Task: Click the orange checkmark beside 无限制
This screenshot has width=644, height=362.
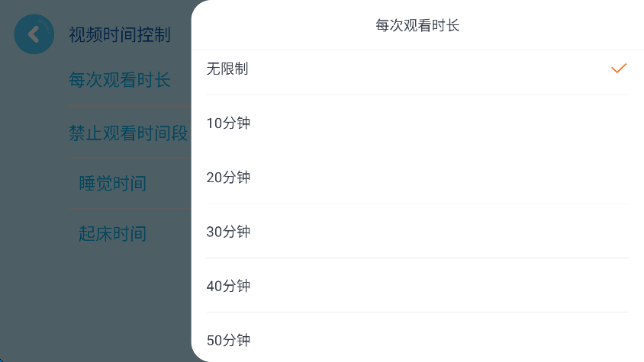Action: click(618, 69)
